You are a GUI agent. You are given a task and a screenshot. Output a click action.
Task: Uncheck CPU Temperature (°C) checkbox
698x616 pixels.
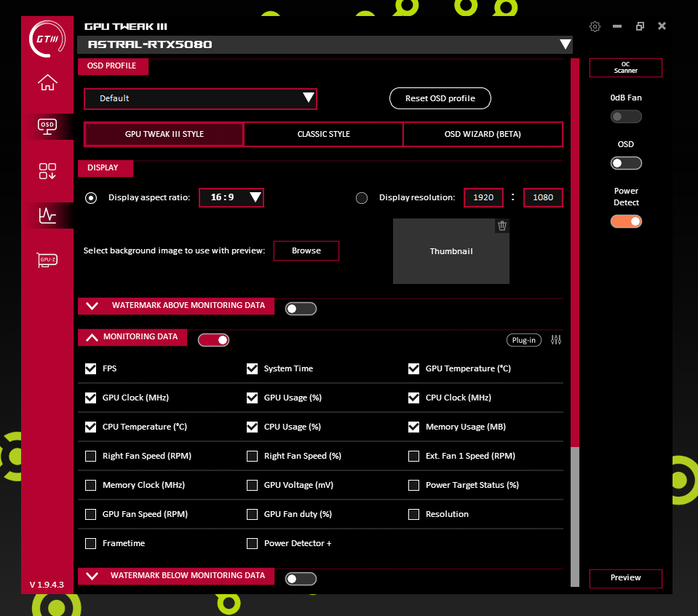pyautogui.click(x=91, y=427)
